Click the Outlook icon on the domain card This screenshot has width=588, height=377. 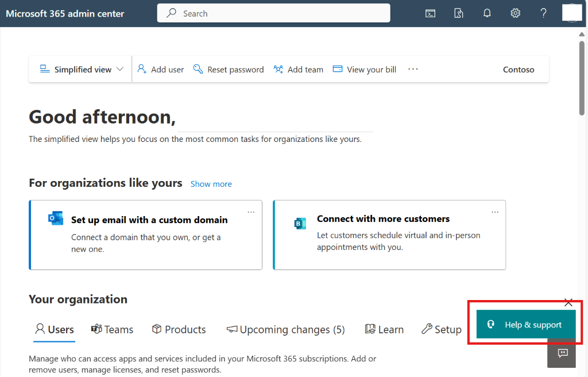55,217
